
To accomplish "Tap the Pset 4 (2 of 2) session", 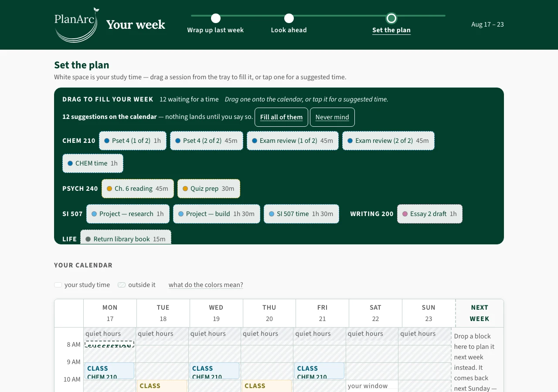I will pos(207,141).
